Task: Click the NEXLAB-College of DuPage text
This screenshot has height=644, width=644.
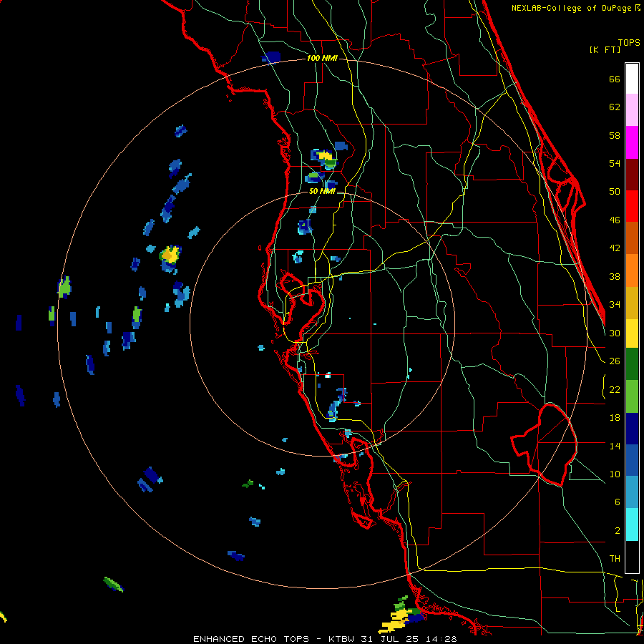Action: click(573, 8)
